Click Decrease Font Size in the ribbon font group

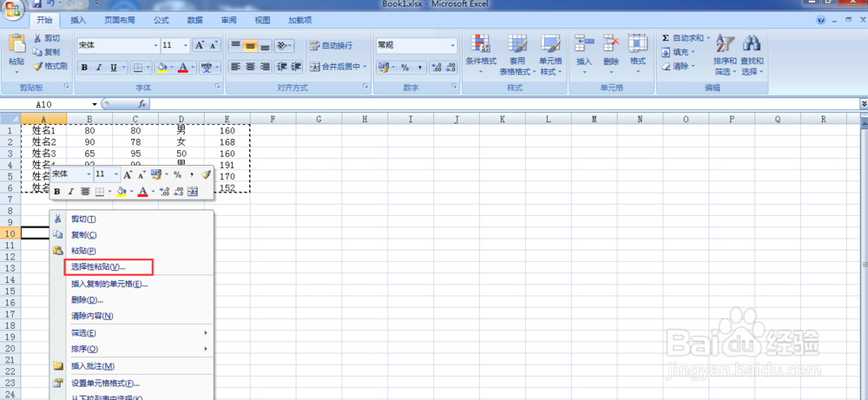tap(214, 45)
